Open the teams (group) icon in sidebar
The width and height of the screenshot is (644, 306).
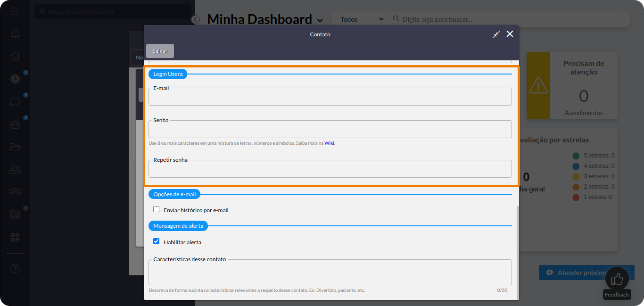coord(15,192)
